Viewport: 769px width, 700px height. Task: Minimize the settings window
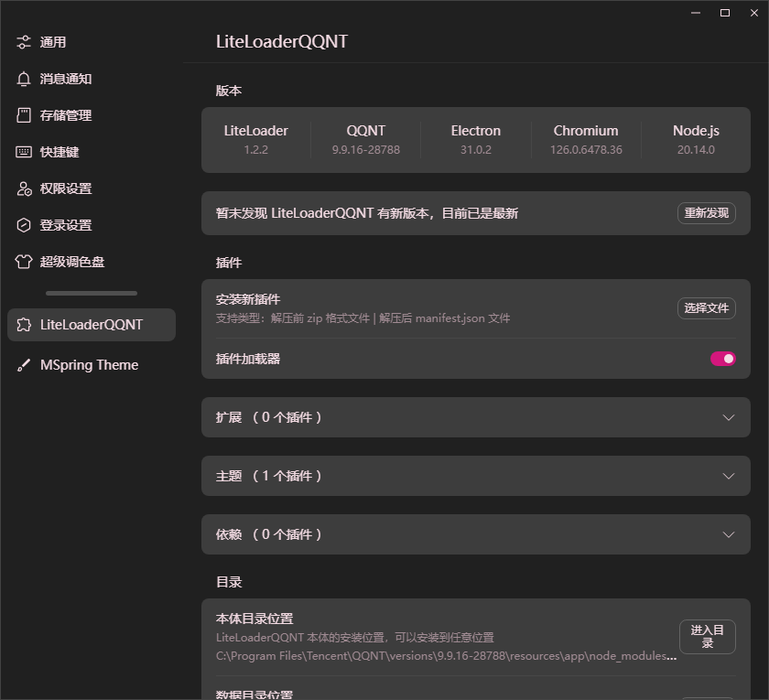point(696,13)
